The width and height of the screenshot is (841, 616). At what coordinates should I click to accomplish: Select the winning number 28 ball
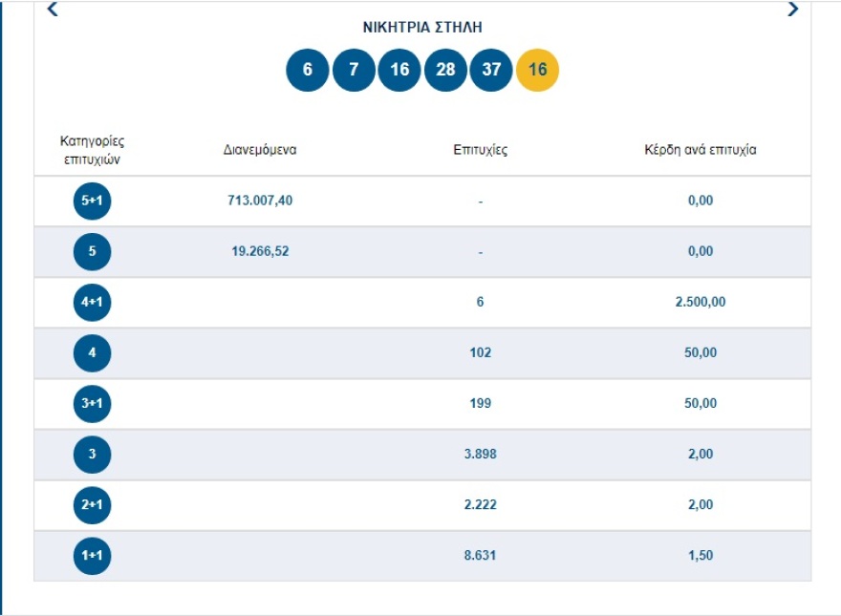coord(445,71)
